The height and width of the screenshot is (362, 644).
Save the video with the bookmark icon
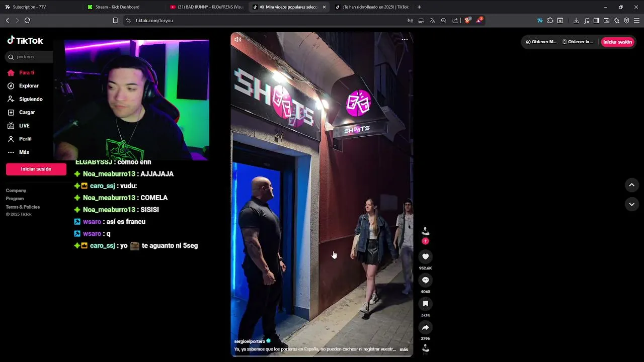(425, 304)
